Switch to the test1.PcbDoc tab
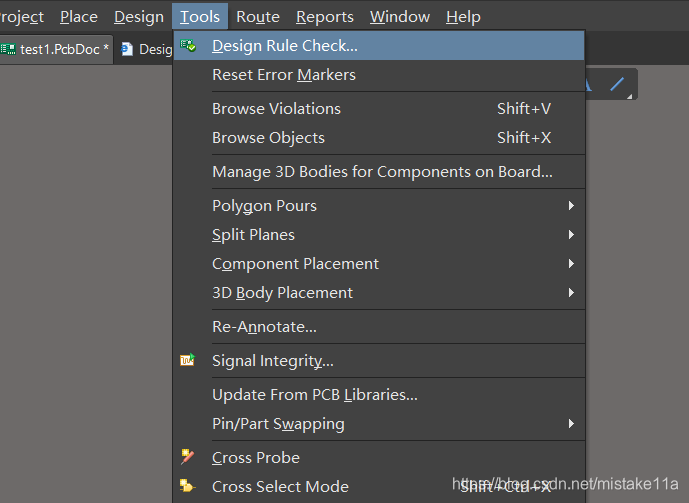This screenshot has width=689, height=503. pos(62,49)
